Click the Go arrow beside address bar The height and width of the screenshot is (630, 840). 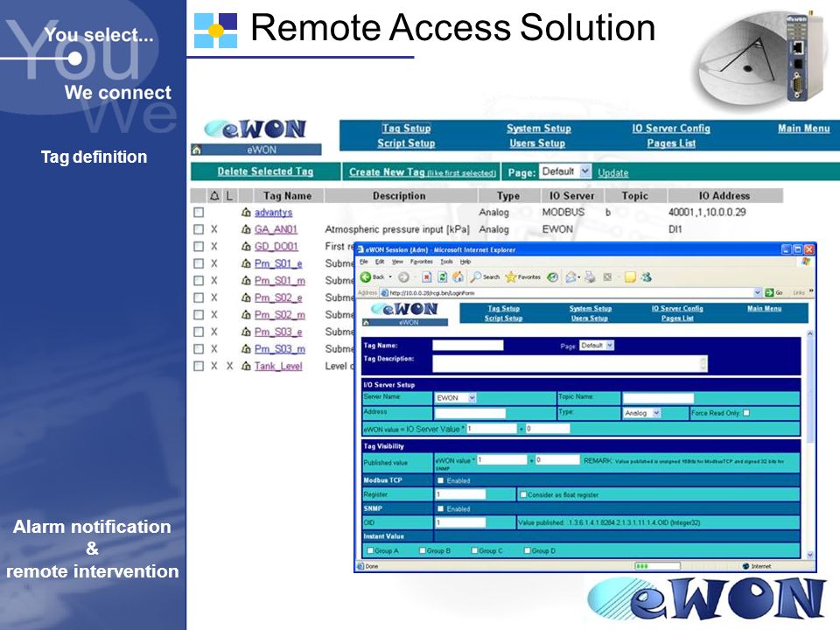(x=769, y=292)
